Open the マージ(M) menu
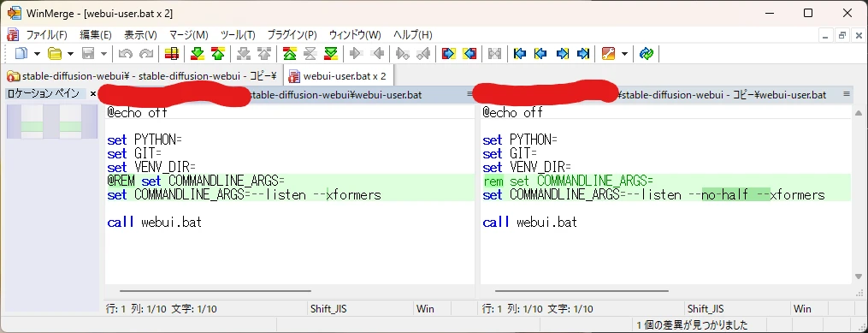Viewport: 868px width, 333px height. point(188,34)
